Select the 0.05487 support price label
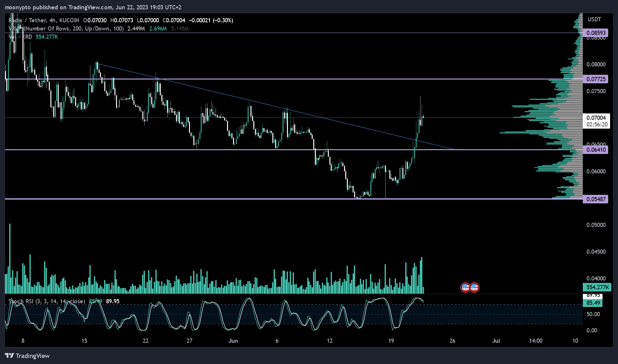The width and height of the screenshot is (618, 364). [x=595, y=199]
